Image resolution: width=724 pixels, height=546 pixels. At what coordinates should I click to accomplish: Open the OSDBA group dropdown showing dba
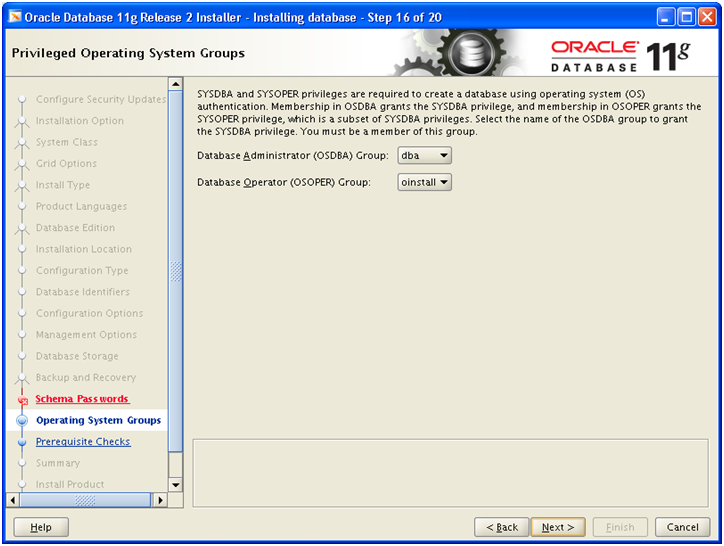[x=424, y=156]
